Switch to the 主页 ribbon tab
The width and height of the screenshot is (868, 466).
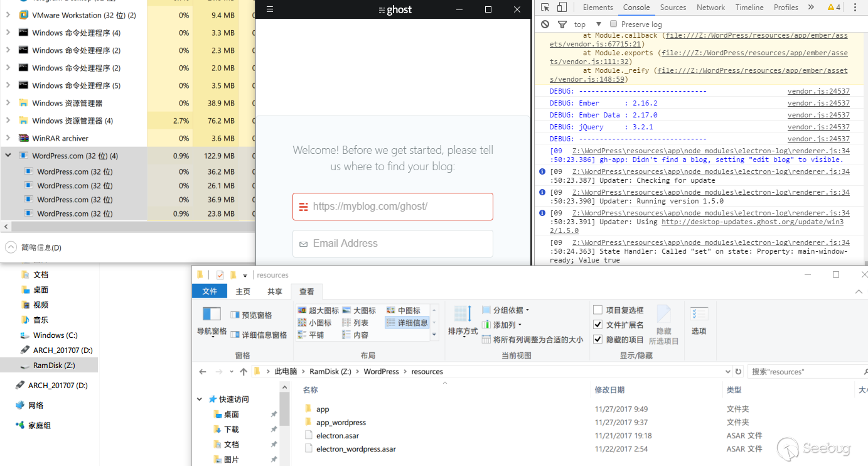coord(243,291)
